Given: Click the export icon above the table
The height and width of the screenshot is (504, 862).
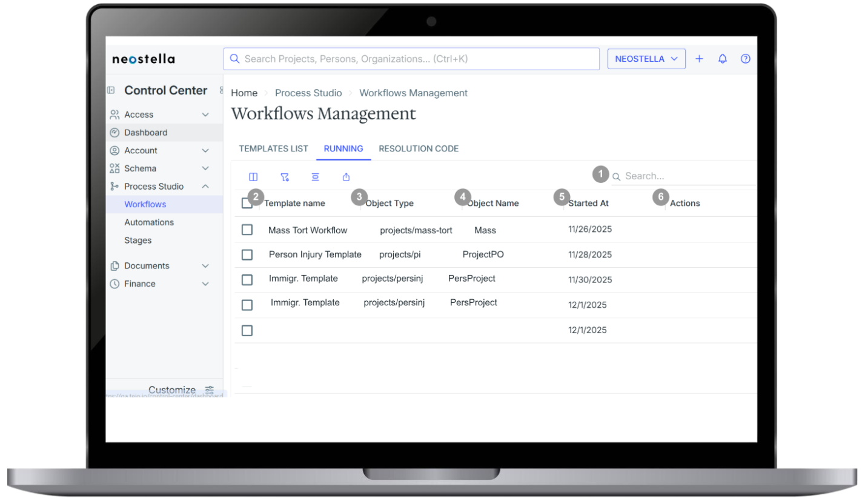Looking at the screenshot, I should tap(346, 177).
